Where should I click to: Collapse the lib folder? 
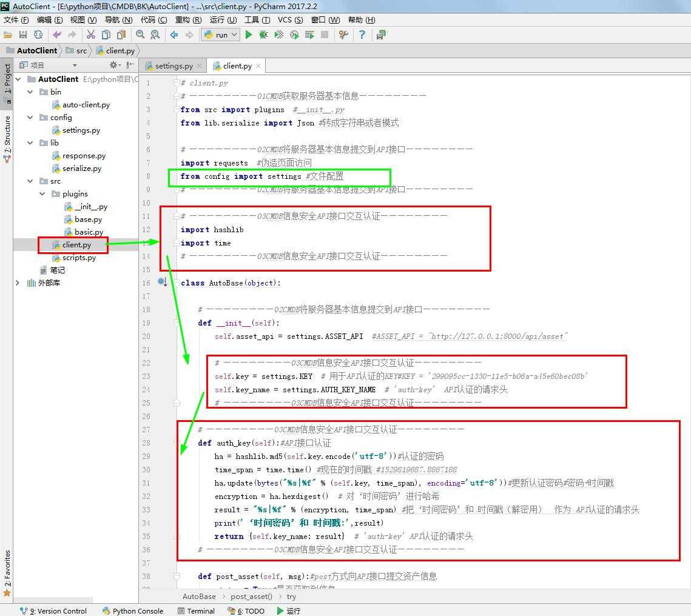(x=30, y=143)
